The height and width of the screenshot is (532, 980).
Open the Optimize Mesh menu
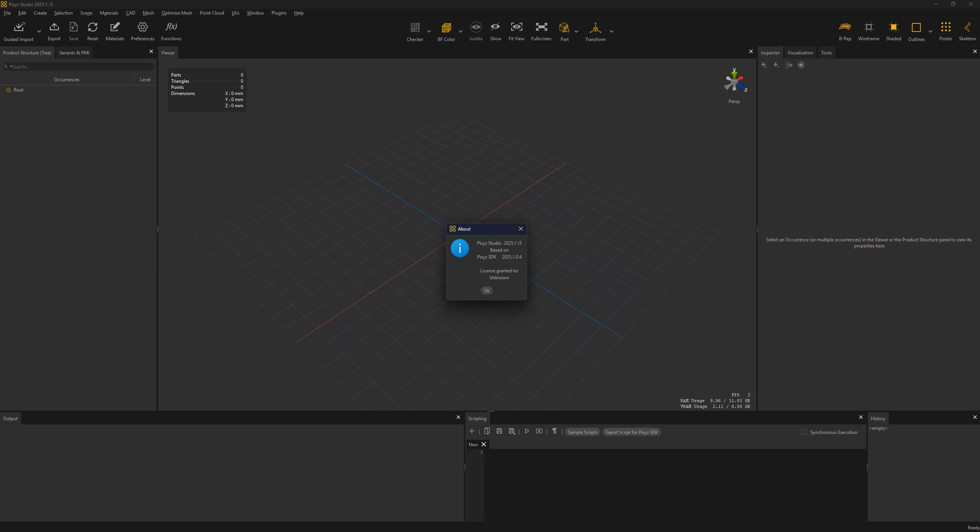[x=177, y=13]
